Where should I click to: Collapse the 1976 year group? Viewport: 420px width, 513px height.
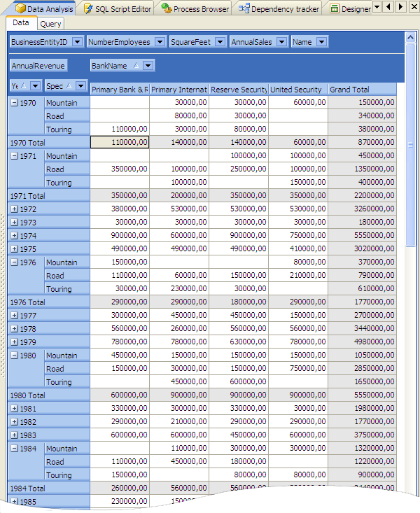14,262
